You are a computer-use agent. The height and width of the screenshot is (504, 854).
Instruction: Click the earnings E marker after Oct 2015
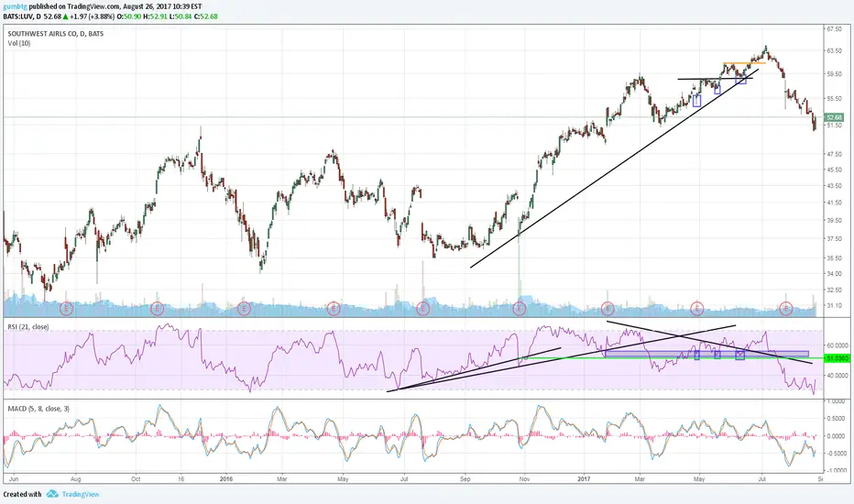[158, 309]
